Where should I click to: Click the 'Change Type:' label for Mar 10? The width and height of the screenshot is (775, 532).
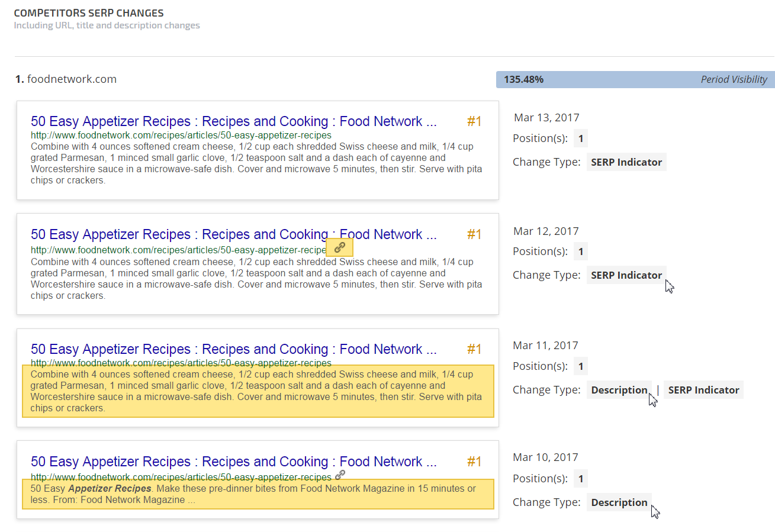(x=546, y=502)
